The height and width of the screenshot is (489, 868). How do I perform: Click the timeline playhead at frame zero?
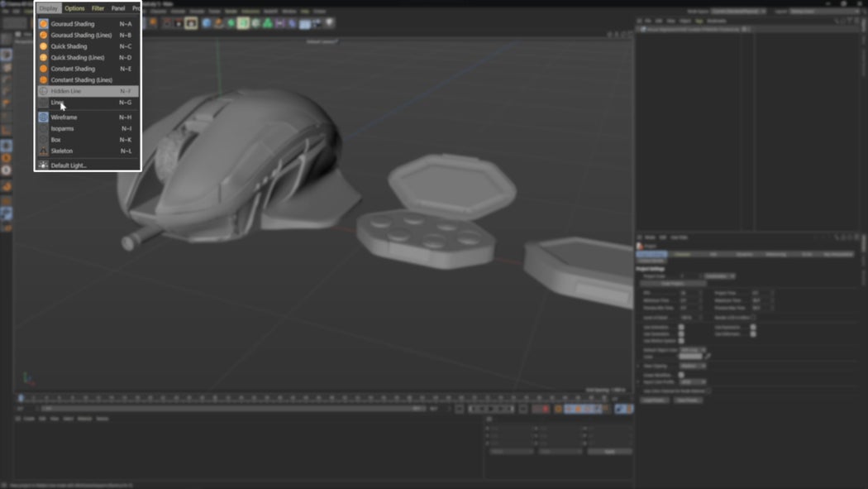coord(21,398)
